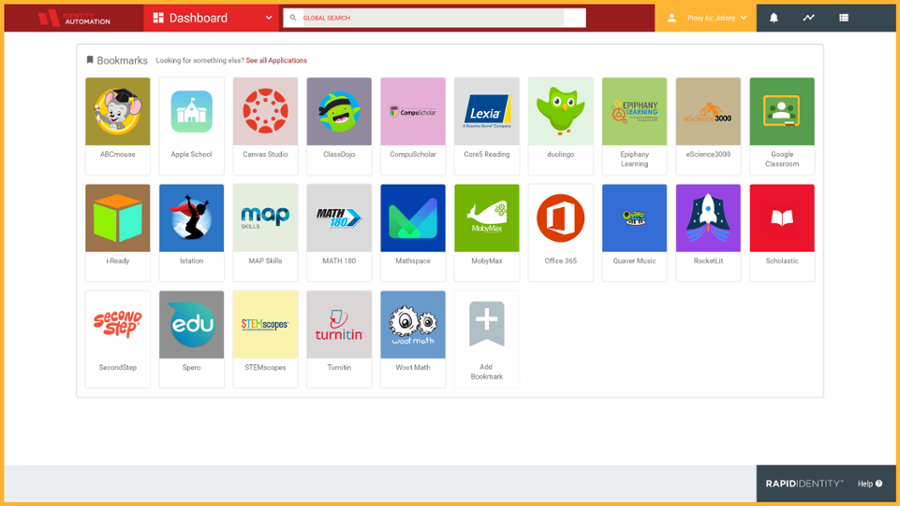Launch CompuScholar bookmark
Image resolution: width=900 pixels, height=506 pixels.
[x=413, y=126]
